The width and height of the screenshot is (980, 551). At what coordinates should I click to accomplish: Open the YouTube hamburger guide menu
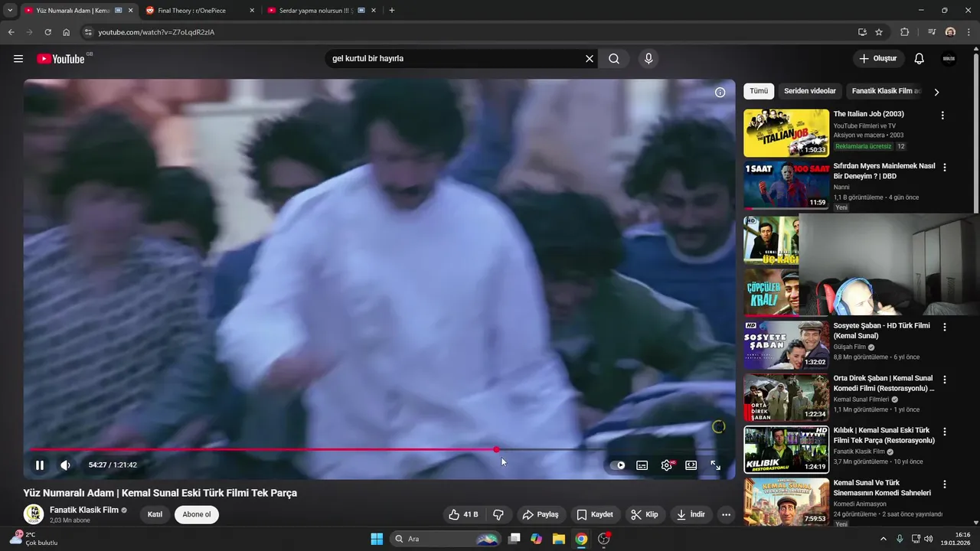pos(18,59)
